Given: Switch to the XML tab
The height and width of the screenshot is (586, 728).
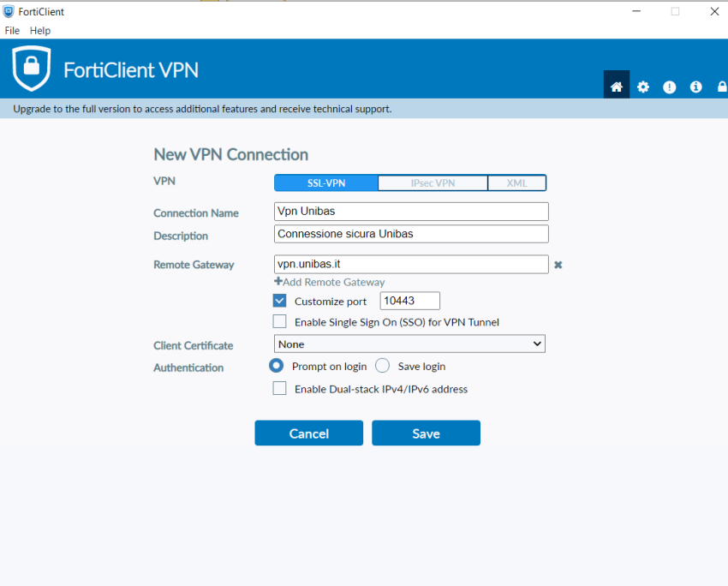Looking at the screenshot, I should click(516, 183).
